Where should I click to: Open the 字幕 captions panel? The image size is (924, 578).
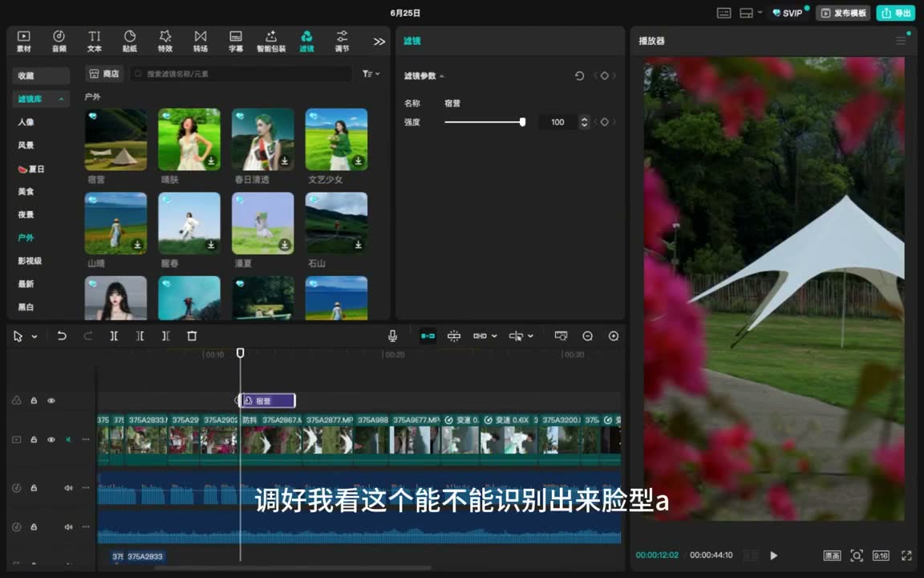click(236, 41)
